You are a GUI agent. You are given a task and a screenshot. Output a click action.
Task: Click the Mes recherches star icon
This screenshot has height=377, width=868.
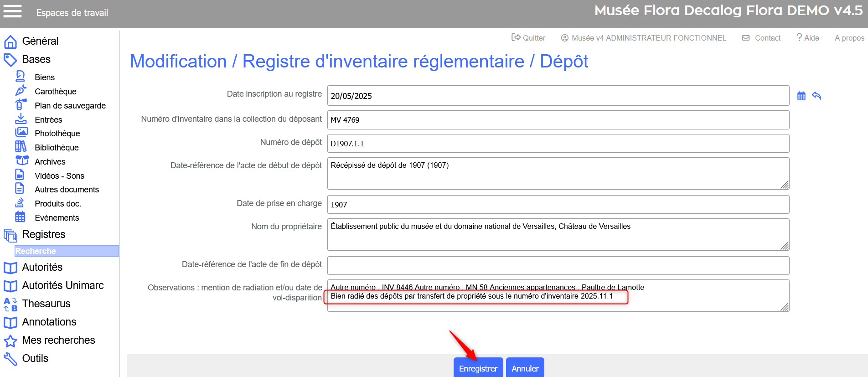[10, 341]
